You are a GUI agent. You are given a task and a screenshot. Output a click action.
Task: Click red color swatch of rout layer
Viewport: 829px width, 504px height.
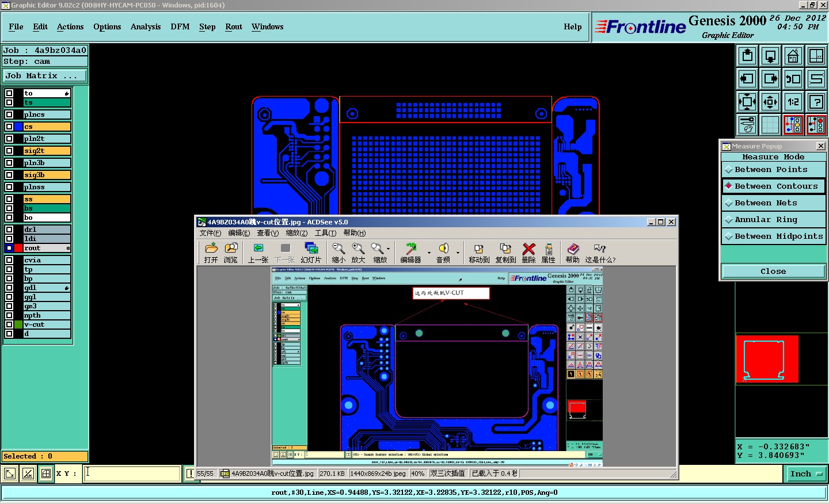(18, 248)
